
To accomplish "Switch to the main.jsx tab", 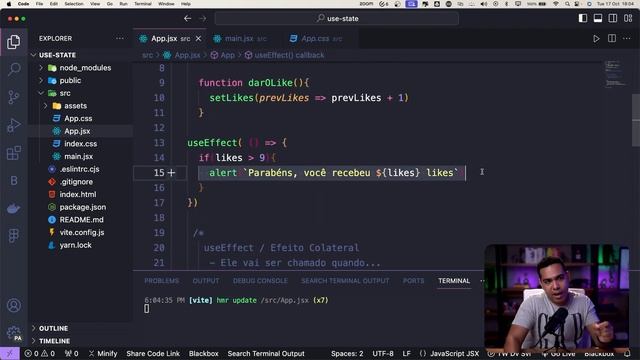I will pos(245,38).
